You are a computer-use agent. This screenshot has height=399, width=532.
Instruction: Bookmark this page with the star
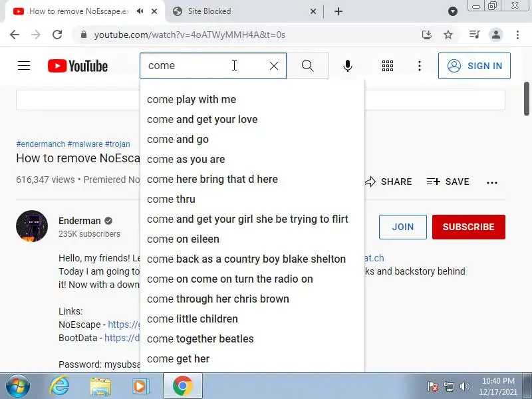point(448,35)
